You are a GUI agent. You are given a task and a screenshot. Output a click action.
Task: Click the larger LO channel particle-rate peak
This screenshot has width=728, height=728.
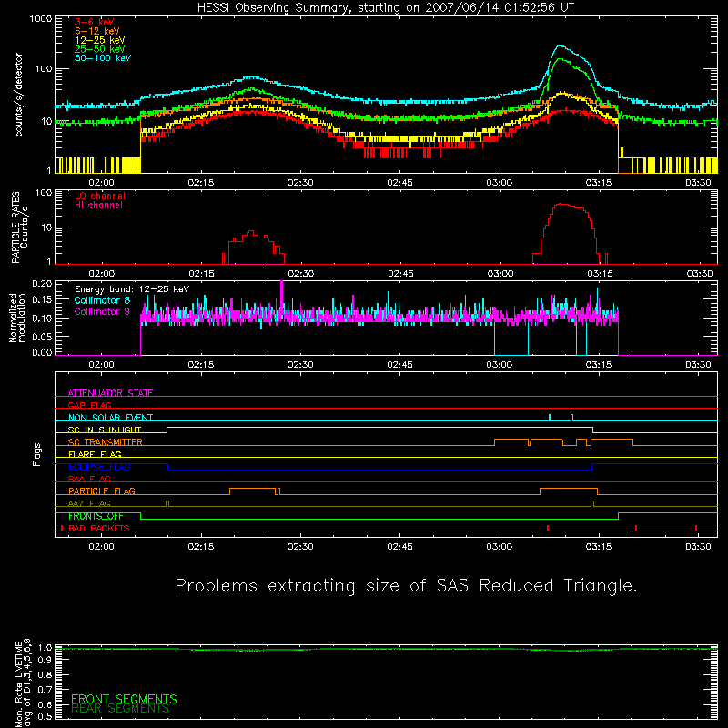(561, 204)
